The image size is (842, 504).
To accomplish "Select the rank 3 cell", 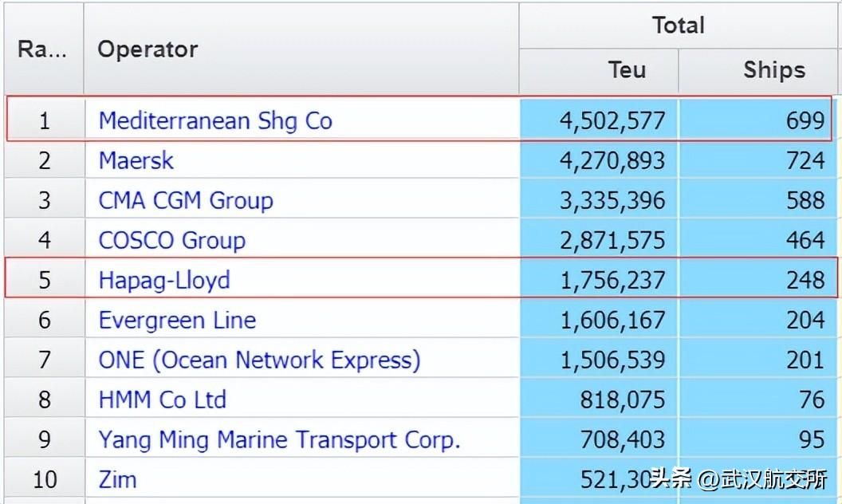I will (45, 200).
